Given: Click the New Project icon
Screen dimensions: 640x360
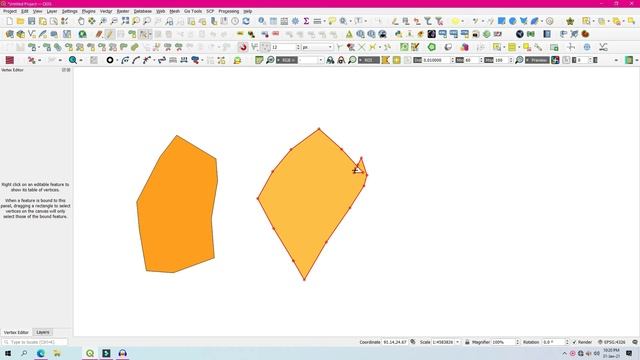Looking at the screenshot, I should coord(9,21).
